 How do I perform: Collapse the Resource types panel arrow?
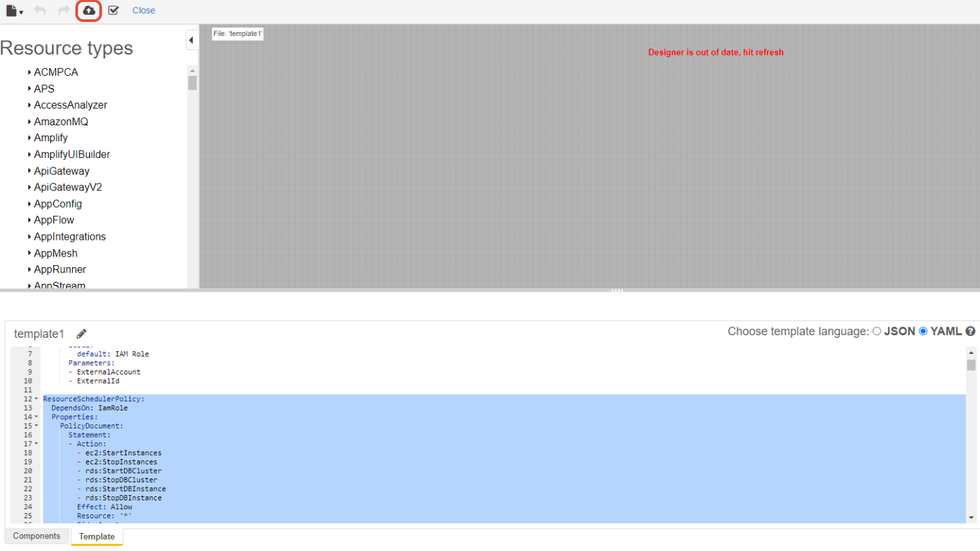[x=191, y=40]
